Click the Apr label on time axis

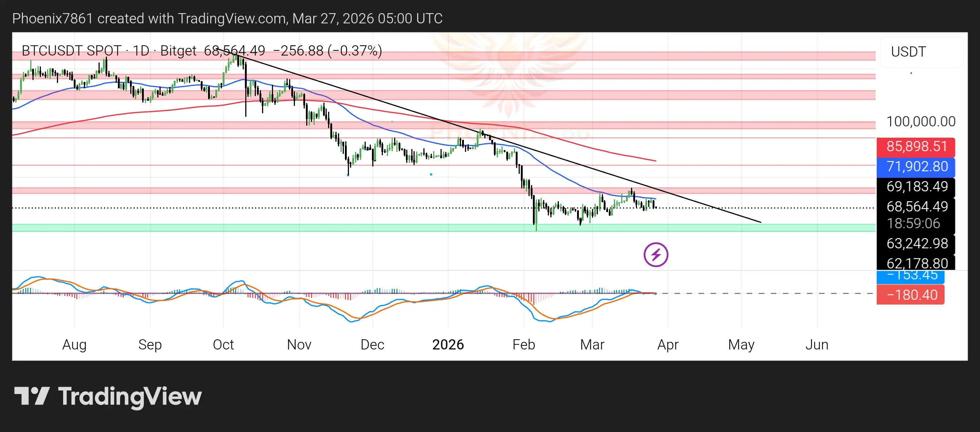(x=668, y=344)
